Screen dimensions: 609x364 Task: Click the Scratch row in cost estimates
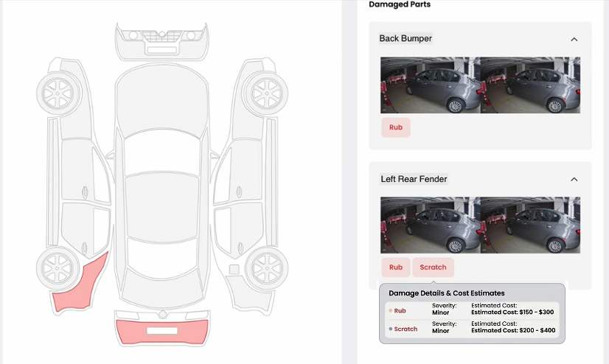pos(472,329)
